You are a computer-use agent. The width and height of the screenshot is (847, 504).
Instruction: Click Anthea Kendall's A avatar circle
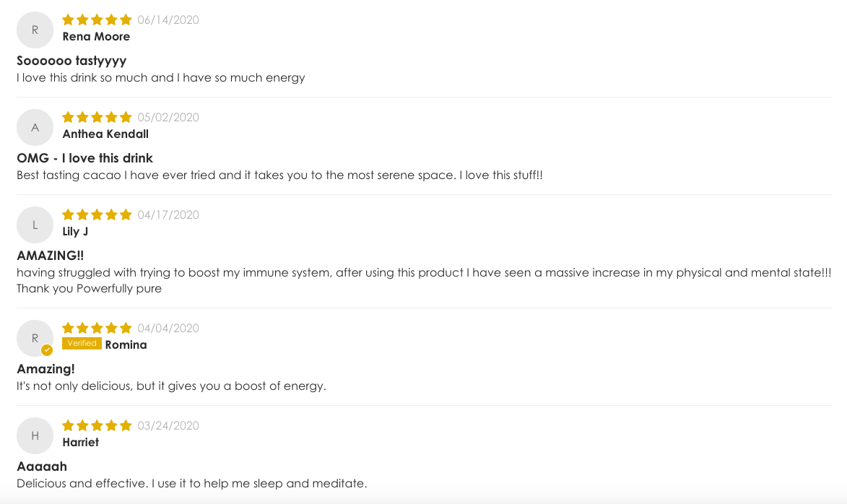tap(35, 128)
